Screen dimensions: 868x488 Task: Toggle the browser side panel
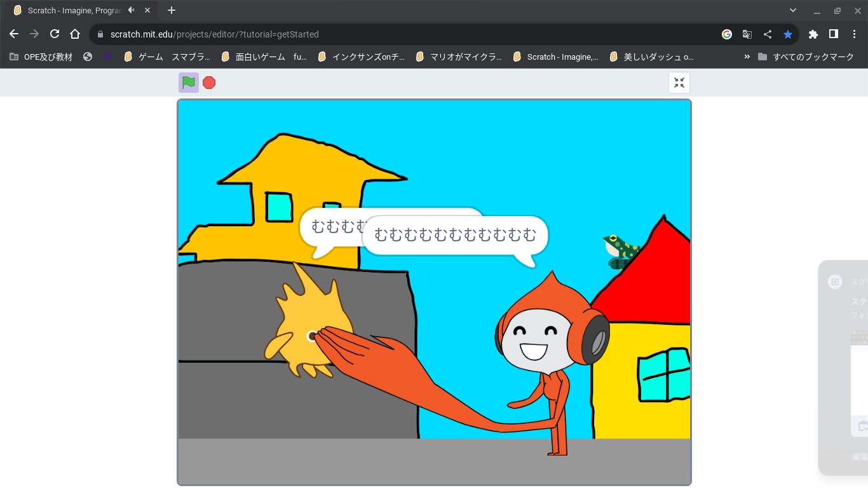[833, 34]
